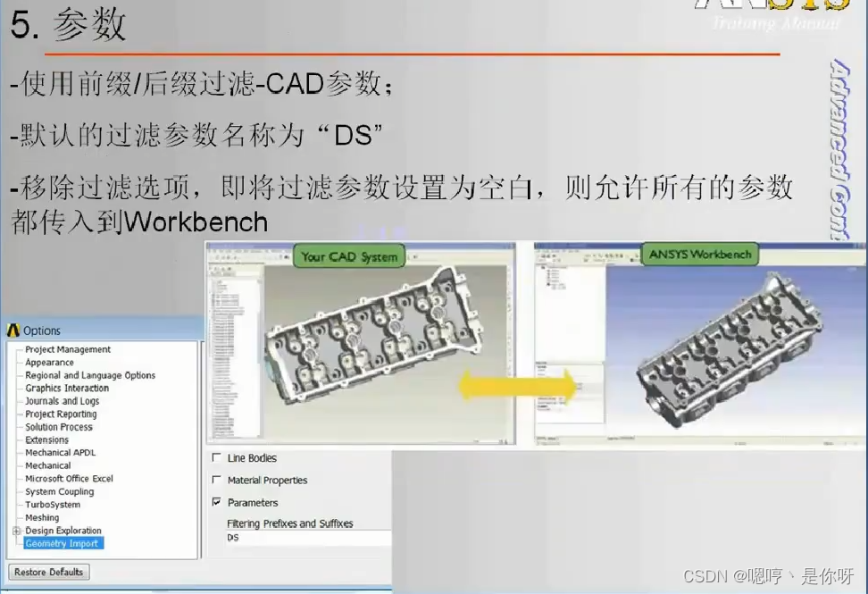Open Project Reporting options

61,414
